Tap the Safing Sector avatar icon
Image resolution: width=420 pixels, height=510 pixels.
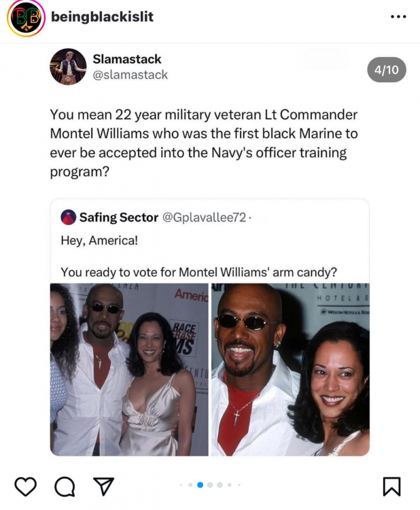point(68,218)
